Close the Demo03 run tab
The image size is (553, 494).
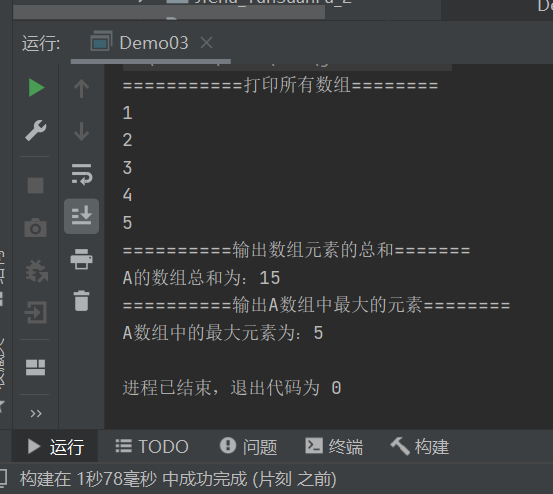coord(206,43)
